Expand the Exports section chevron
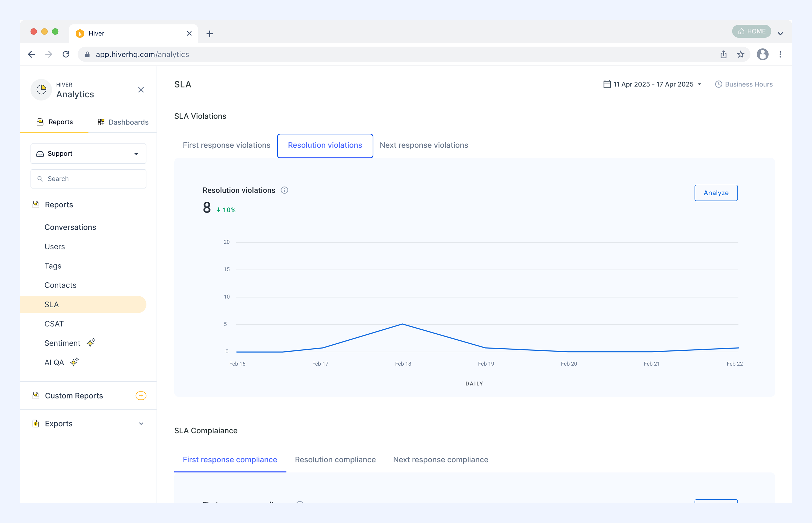 tap(141, 424)
